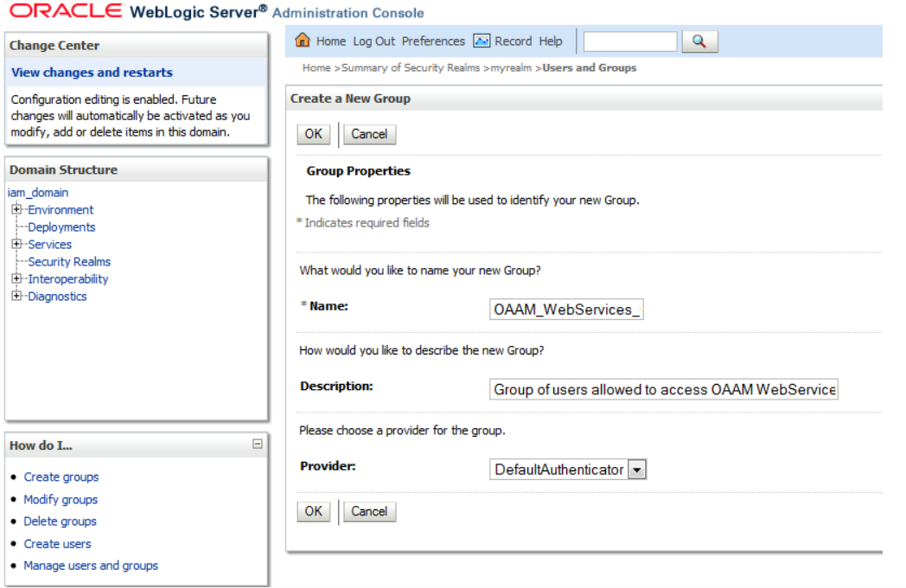Open Security Realms in Domain Structure
This screenshot has height=588, width=906.
69,262
